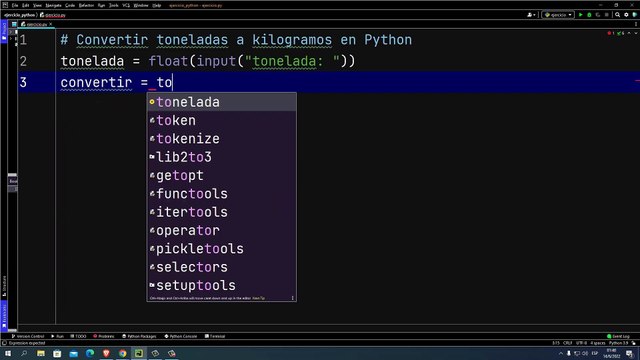Open the Window menu
The width and height of the screenshot is (640, 360).
click(x=141, y=5)
